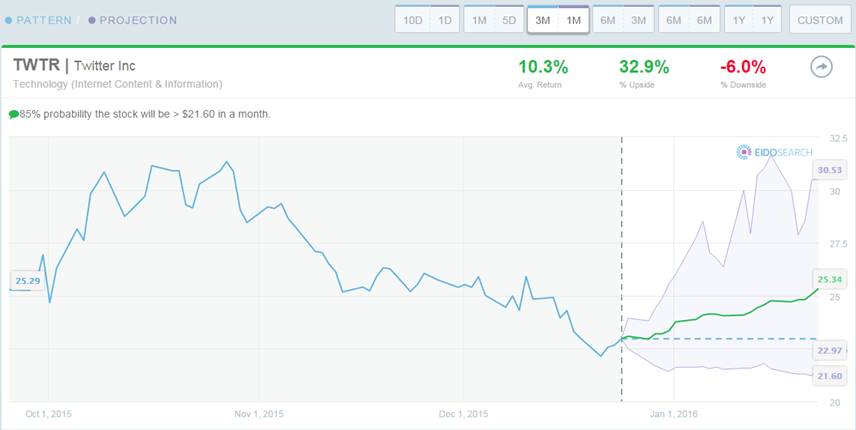This screenshot has height=430, width=856.
Task: Click Technology (Internet Content & Information) sector text
Action: pyautogui.click(x=117, y=85)
